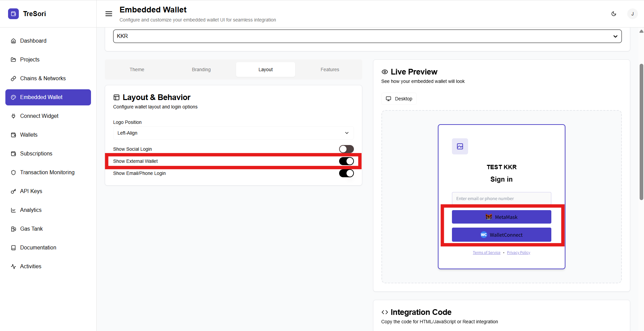Open the Features tab
Screen dimensions: 644x331
pyautogui.click(x=330, y=69)
